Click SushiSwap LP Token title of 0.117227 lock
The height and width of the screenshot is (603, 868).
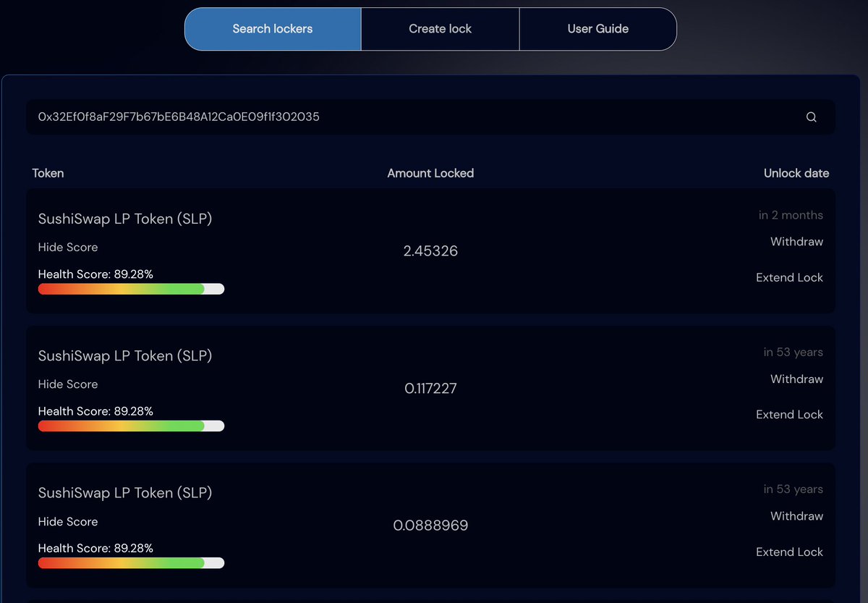(125, 355)
